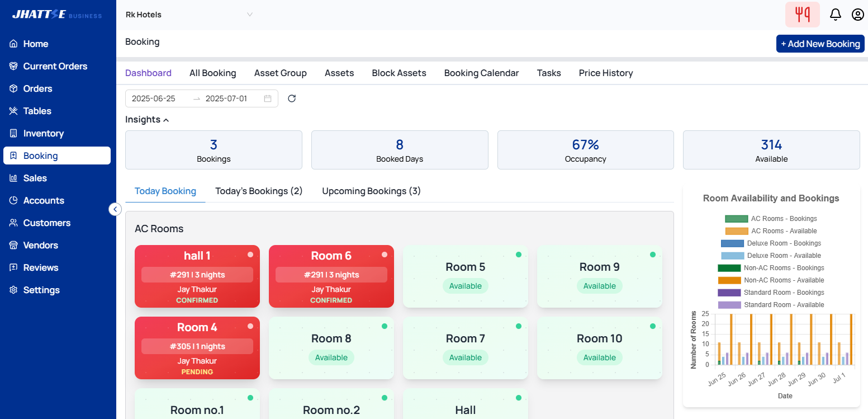Click the refresh icon beside date range
The width and height of the screenshot is (868, 419).
point(292,98)
